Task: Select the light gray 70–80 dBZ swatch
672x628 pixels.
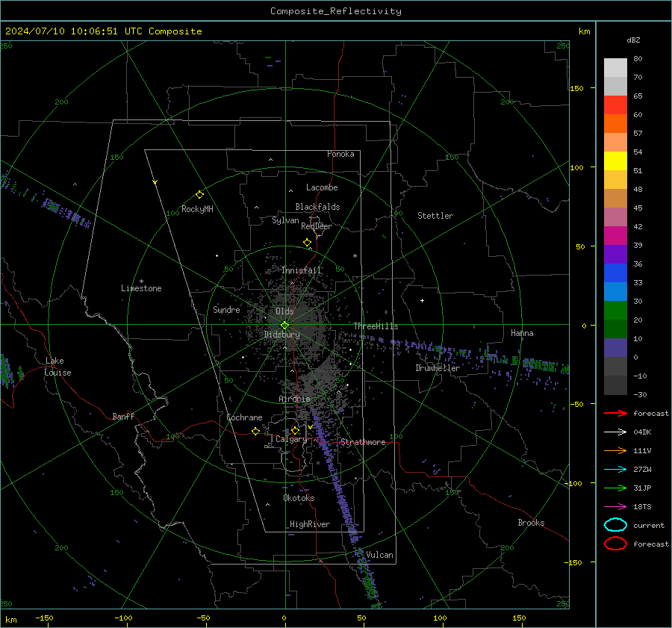Action: tap(615, 68)
